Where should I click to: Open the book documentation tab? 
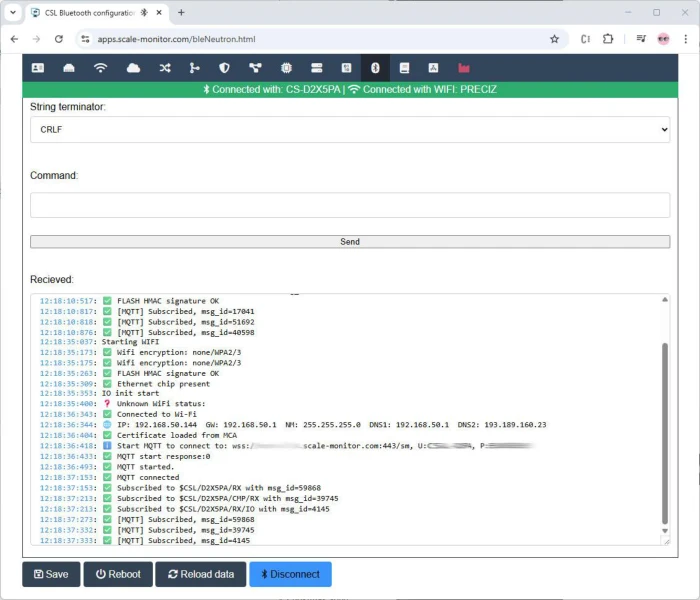404,68
